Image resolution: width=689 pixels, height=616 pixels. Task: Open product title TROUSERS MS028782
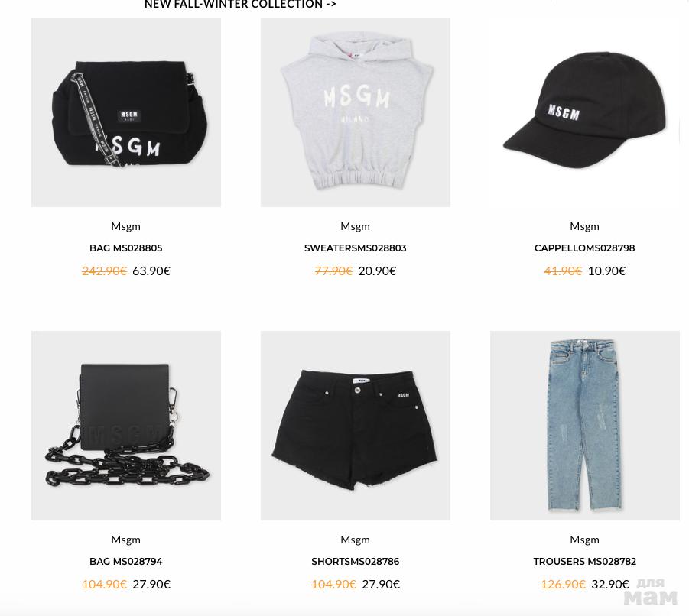(x=584, y=562)
